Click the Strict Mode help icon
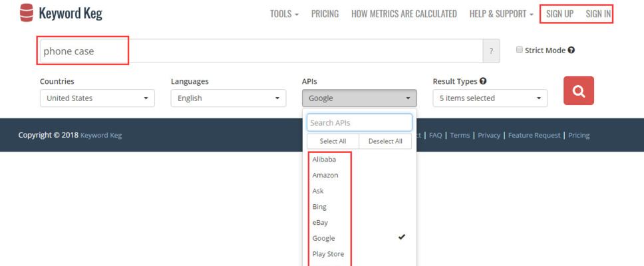644x266 pixels. pyautogui.click(x=571, y=50)
